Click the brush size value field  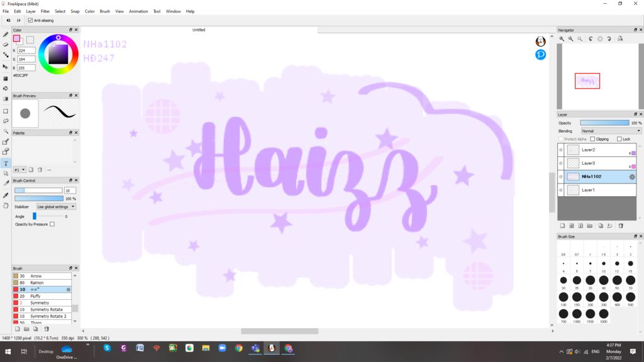pyautogui.click(x=70, y=190)
